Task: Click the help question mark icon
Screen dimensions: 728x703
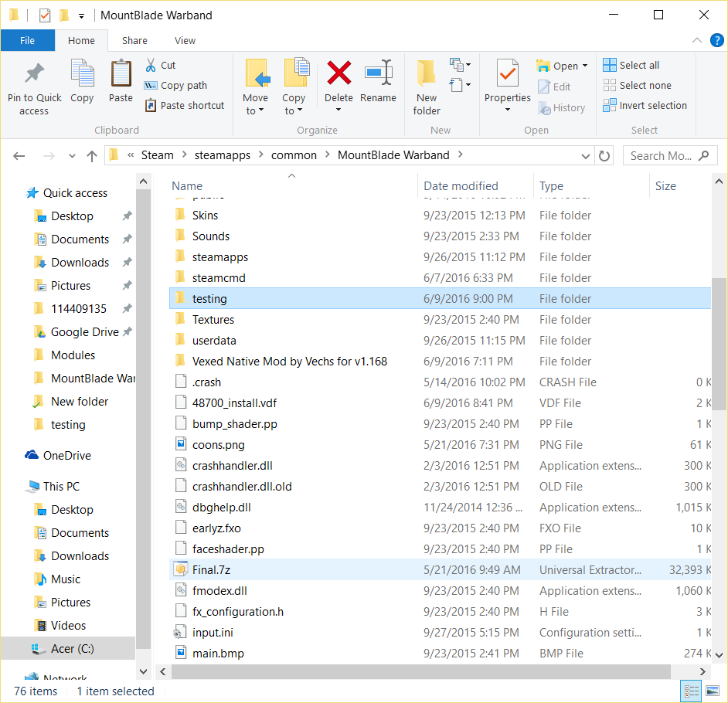Action: pos(717,40)
